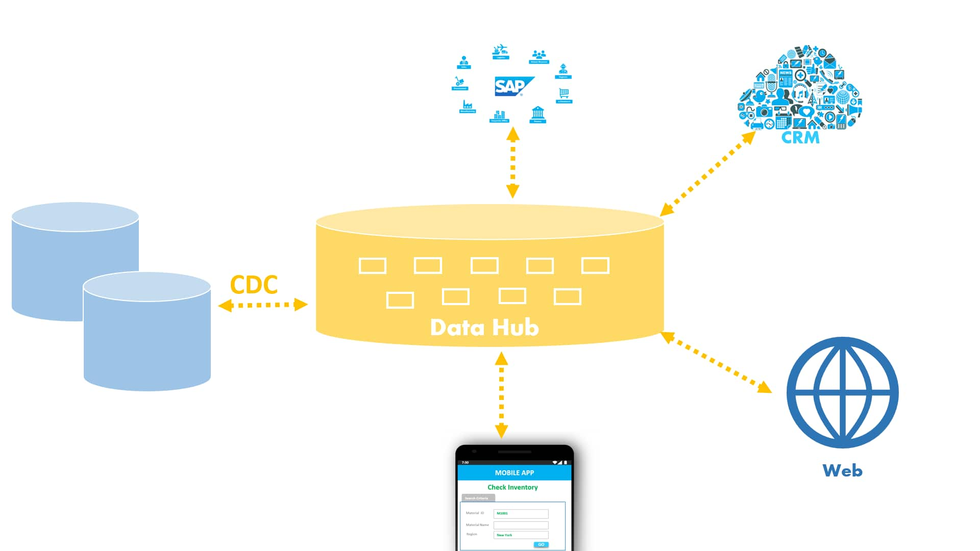Viewport: 980px width, 551px height.
Task: Click the Web globe icon
Action: pyautogui.click(x=842, y=393)
